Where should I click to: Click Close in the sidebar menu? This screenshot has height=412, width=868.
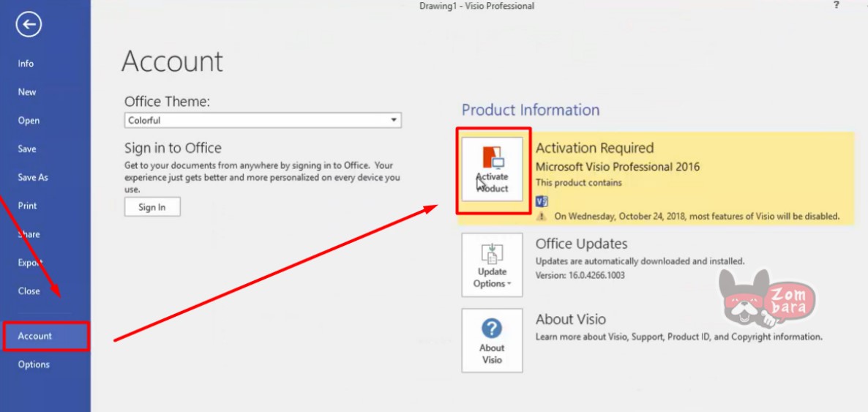(x=29, y=291)
